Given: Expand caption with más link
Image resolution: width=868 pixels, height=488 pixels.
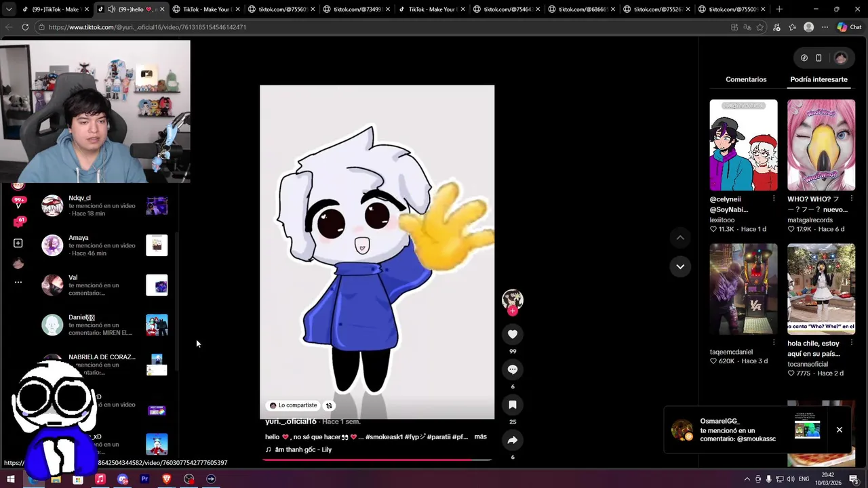Looking at the screenshot, I should click(x=480, y=437).
